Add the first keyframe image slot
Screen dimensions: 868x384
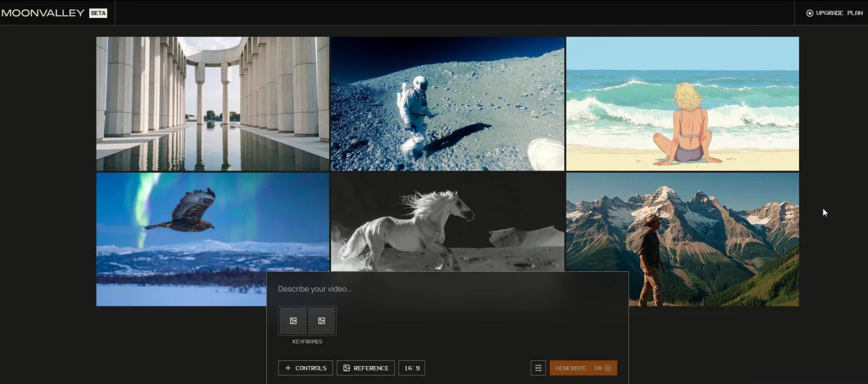(293, 321)
